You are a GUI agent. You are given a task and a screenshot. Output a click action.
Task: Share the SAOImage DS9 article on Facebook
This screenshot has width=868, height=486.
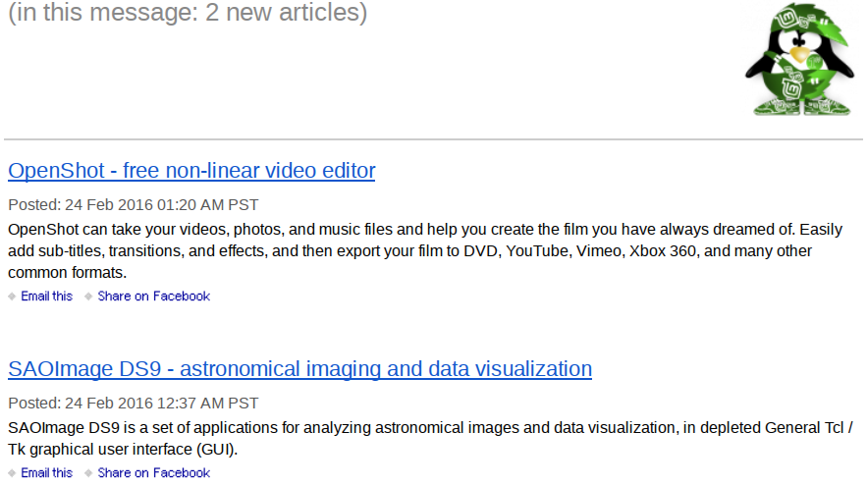tap(154, 472)
